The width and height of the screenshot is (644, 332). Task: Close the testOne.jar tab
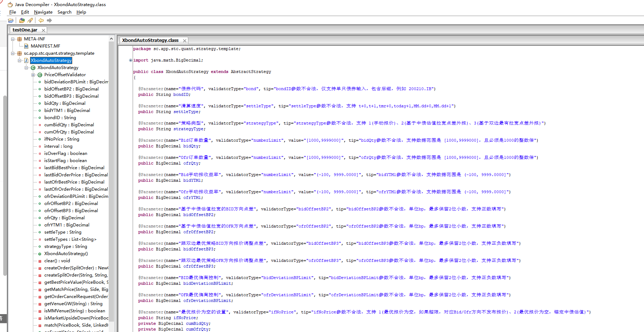click(x=43, y=30)
